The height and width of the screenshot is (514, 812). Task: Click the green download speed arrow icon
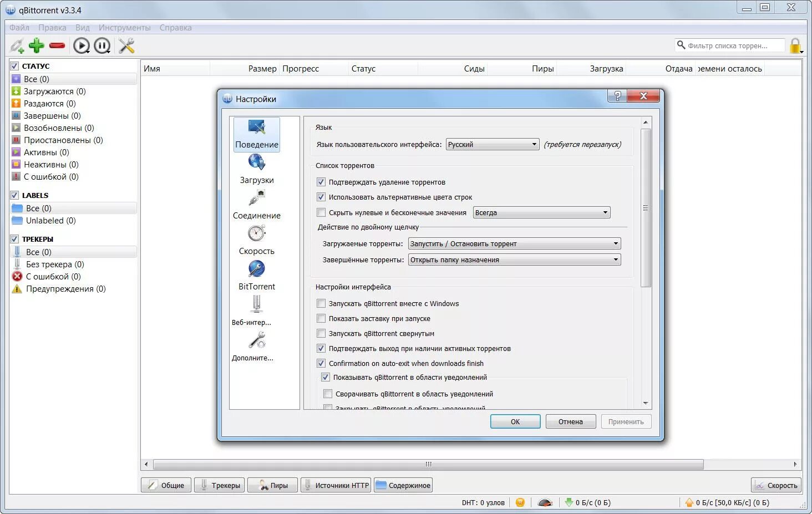point(569,502)
